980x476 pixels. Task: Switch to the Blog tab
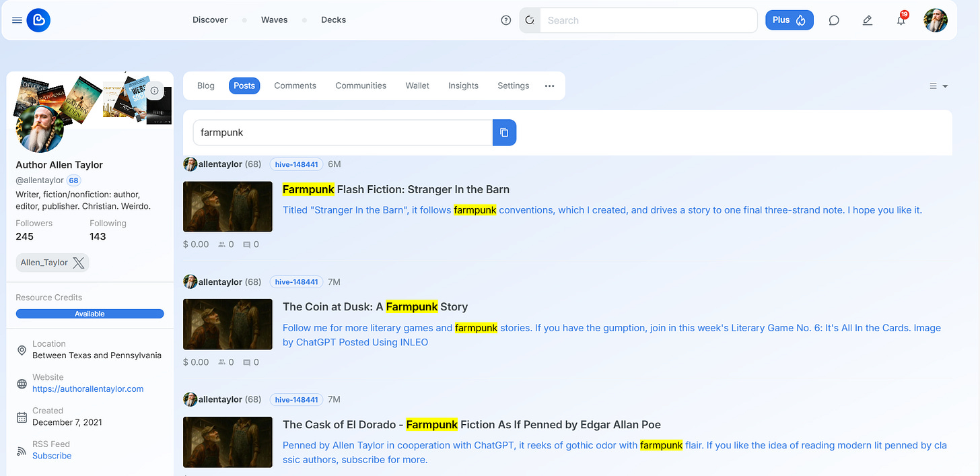tap(206, 86)
